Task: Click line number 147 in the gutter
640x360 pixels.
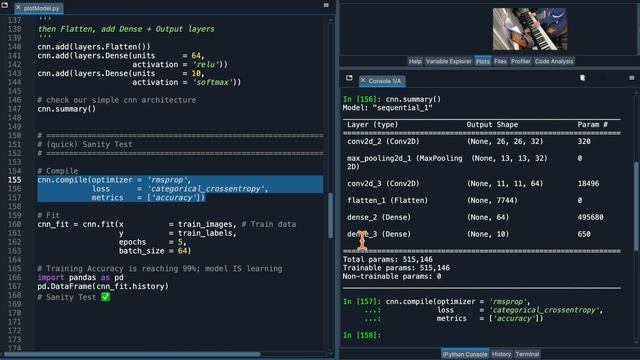Action: pyautogui.click(x=14, y=109)
